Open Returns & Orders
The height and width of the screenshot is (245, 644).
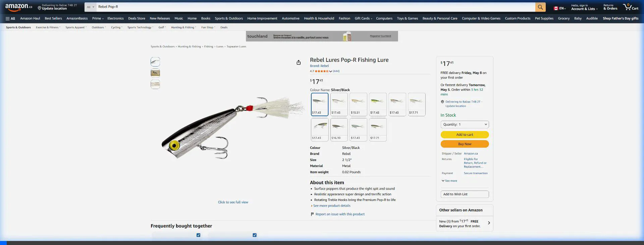point(610,7)
